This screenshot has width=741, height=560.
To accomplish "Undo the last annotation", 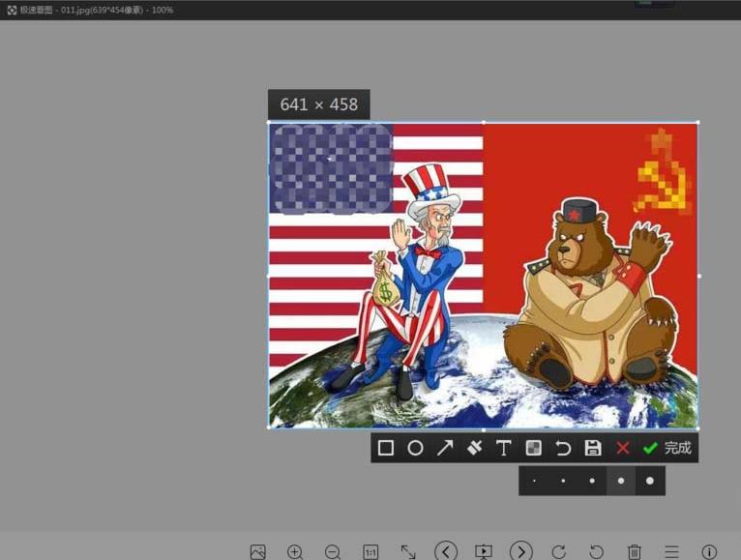I will pos(563,448).
